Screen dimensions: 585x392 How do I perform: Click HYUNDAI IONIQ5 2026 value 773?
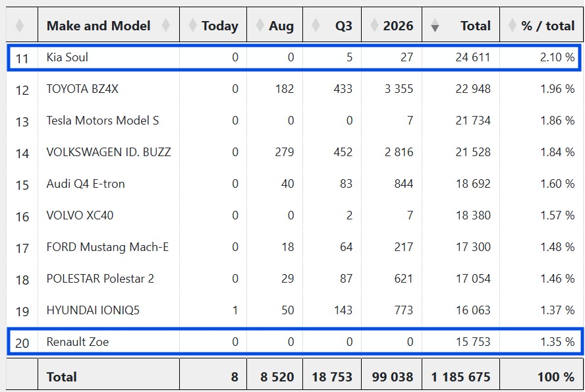(x=404, y=310)
